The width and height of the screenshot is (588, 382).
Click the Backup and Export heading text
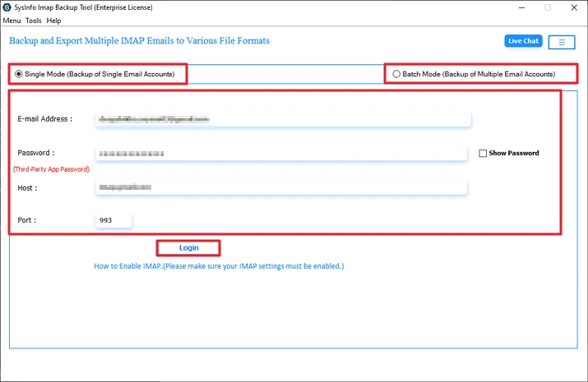point(139,40)
